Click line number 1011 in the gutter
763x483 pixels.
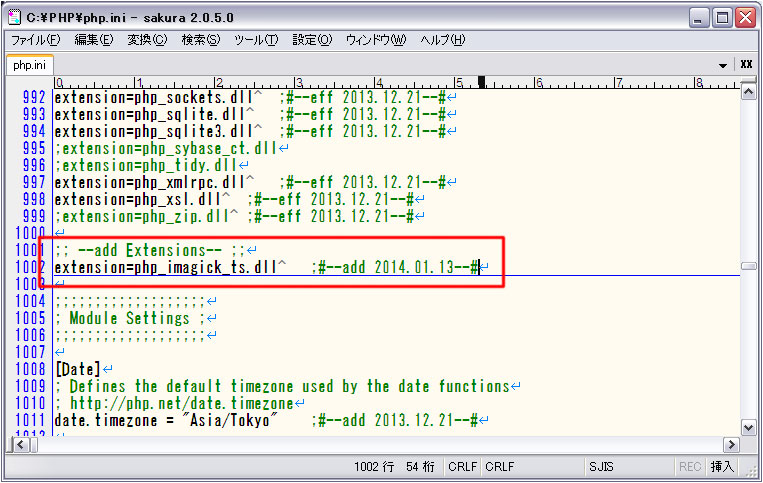point(30,421)
